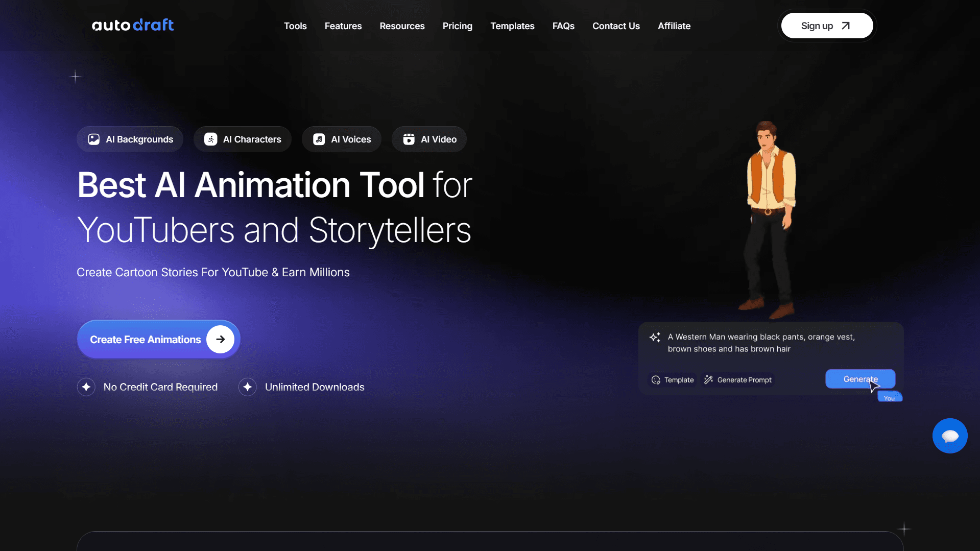
Task: Click the Generate Prompt magic wand option
Action: [x=738, y=380]
